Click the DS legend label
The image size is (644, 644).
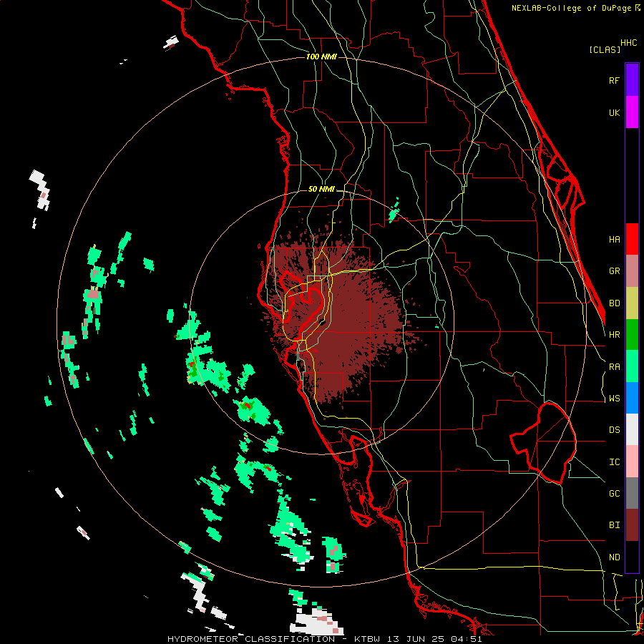(614, 430)
